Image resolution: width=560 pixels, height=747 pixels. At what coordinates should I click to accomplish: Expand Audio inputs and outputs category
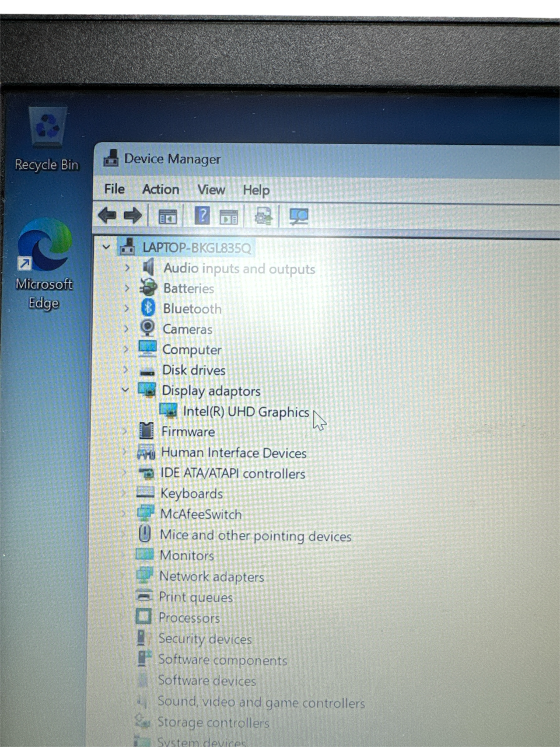click(127, 268)
